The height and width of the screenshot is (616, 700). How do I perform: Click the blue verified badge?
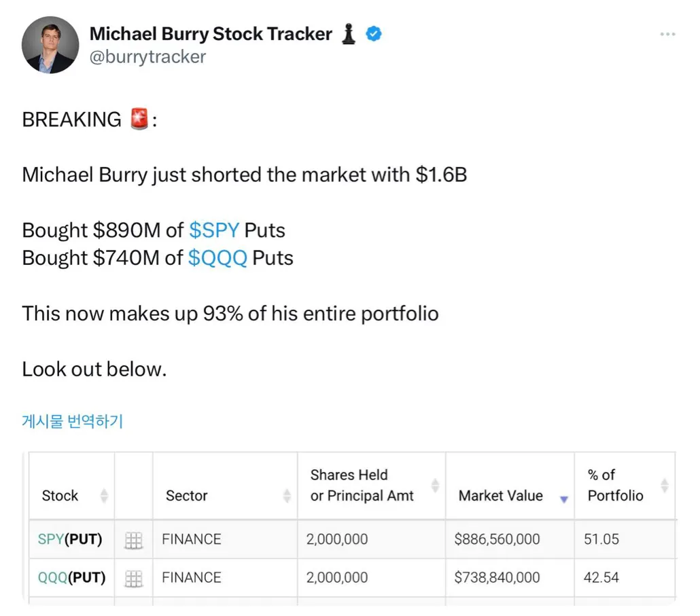click(x=374, y=33)
